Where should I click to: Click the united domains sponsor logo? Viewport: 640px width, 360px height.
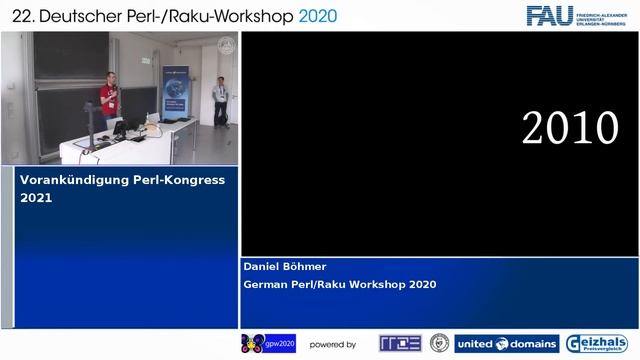click(507, 344)
